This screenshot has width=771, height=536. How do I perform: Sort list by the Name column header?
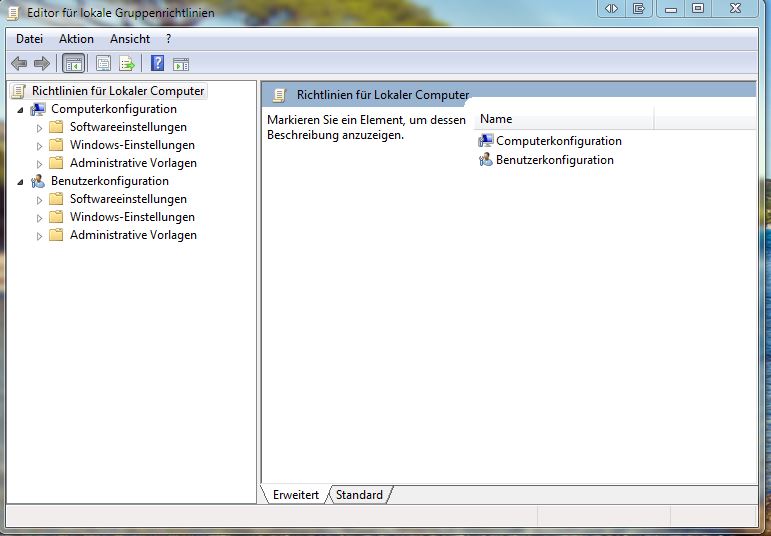(x=564, y=119)
